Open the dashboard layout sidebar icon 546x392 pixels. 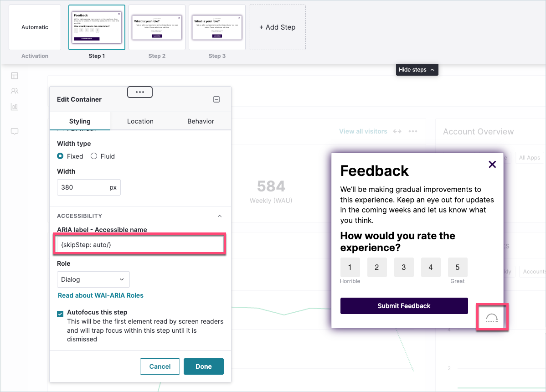click(15, 76)
